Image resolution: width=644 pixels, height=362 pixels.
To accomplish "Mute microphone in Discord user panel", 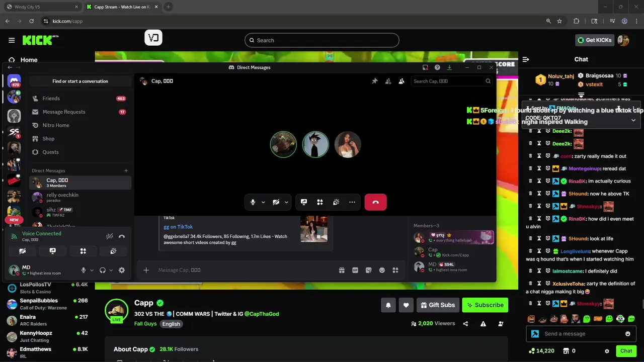I will (84, 270).
